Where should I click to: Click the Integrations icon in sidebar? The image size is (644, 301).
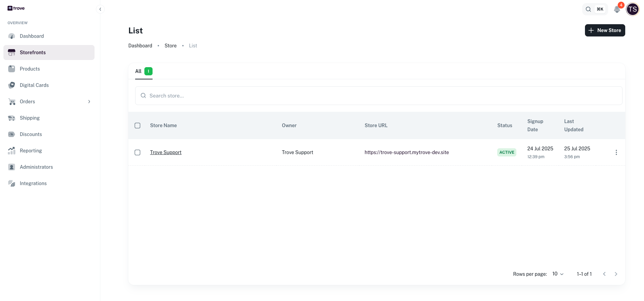click(12, 183)
